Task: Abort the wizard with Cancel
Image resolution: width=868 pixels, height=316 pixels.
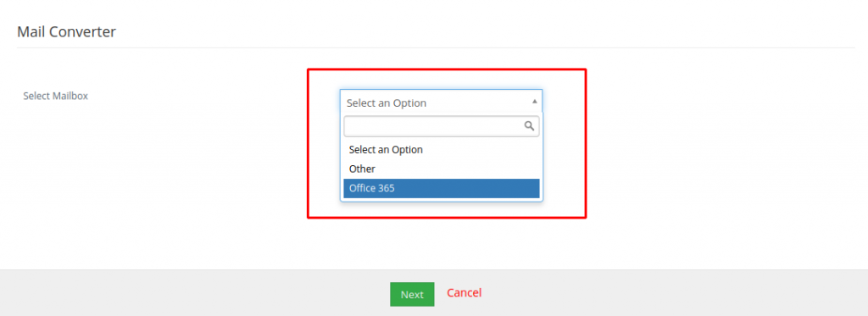Action: click(465, 292)
